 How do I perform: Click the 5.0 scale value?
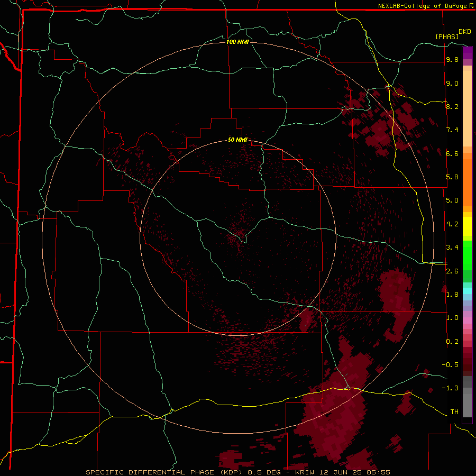pyautogui.click(x=452, y=200)
